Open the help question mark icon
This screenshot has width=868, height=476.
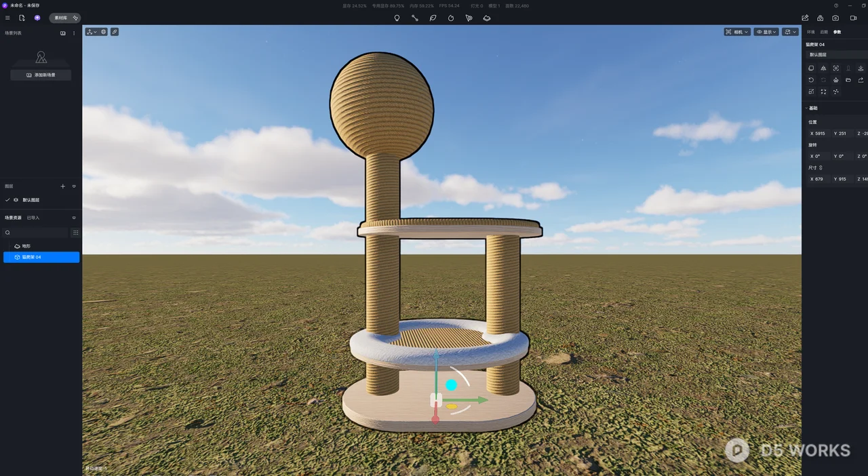[836, 5]
